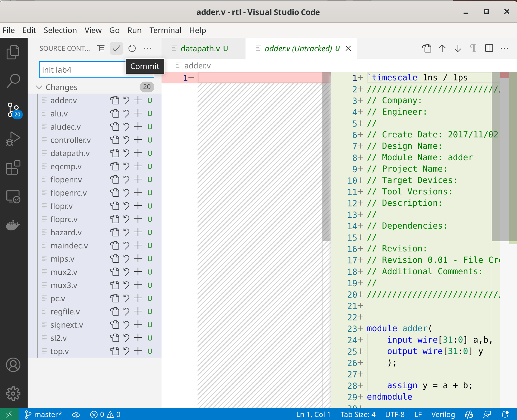Discard changes for datapath.v

coord(126,153)
